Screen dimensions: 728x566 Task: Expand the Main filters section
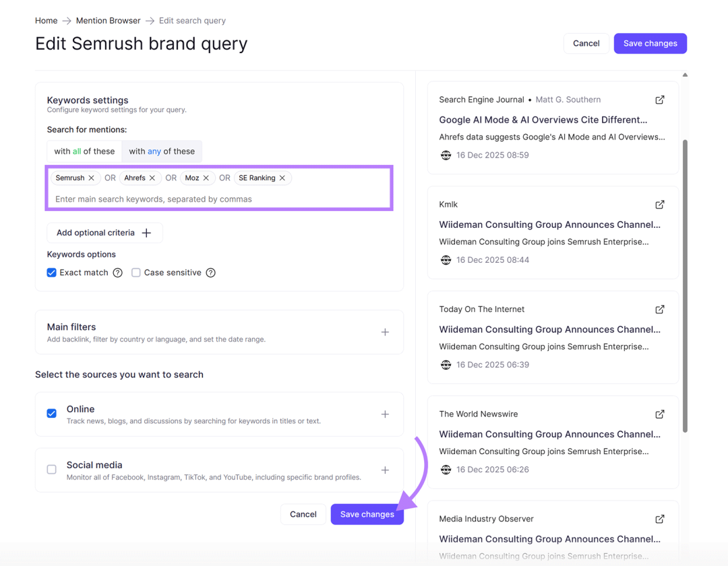point(385,332)
